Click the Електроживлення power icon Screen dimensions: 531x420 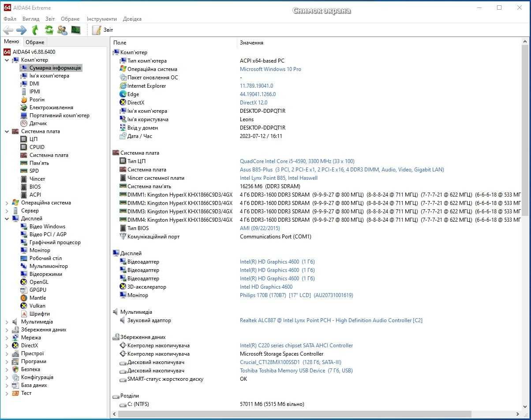pyautogui.click(x=24, y=108)
